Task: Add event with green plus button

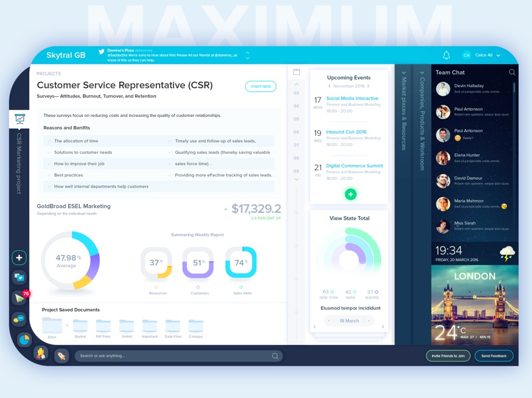Action: tap(351, 194)
